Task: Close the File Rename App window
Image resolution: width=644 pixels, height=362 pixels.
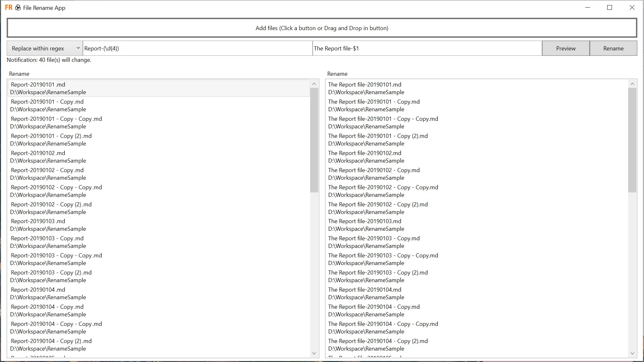Action: 632,8
